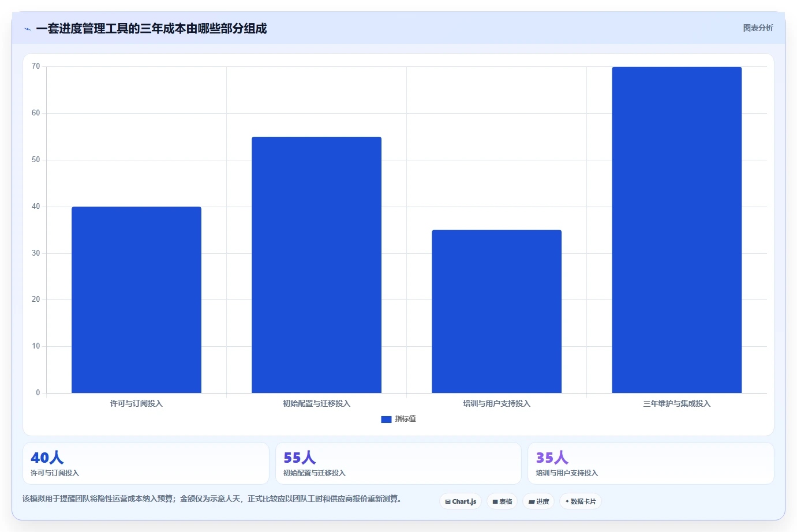Click the y-axis tick value 10
This screenshot has height=532, width=797.
coord(36,346)
